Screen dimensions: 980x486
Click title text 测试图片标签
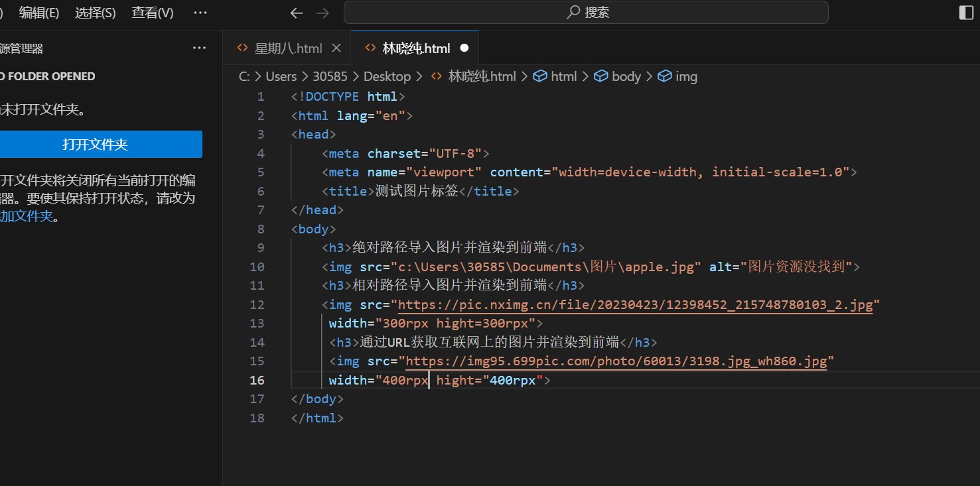click(417, 191)
